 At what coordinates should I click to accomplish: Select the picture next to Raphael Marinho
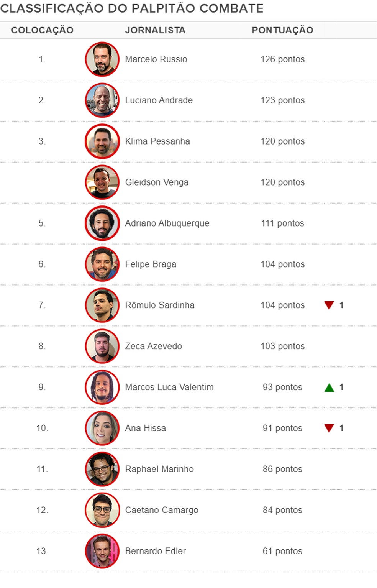point(102,469)
